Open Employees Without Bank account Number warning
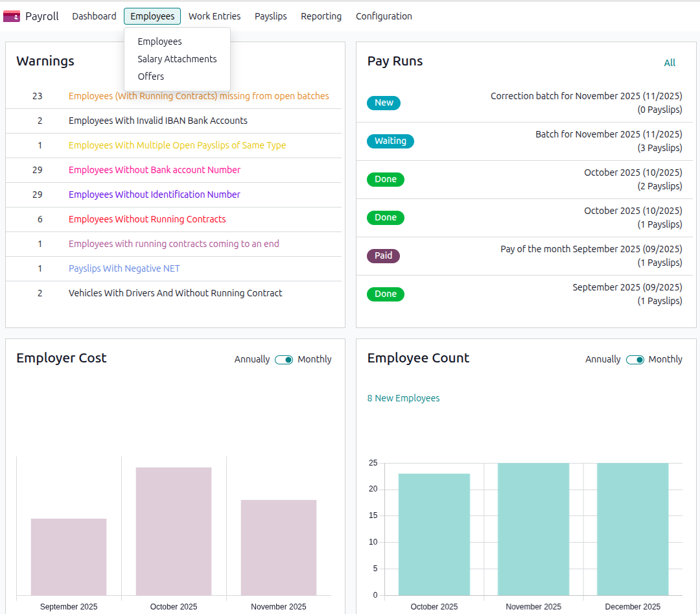This screenshot has height=614, width=700. 154,170
